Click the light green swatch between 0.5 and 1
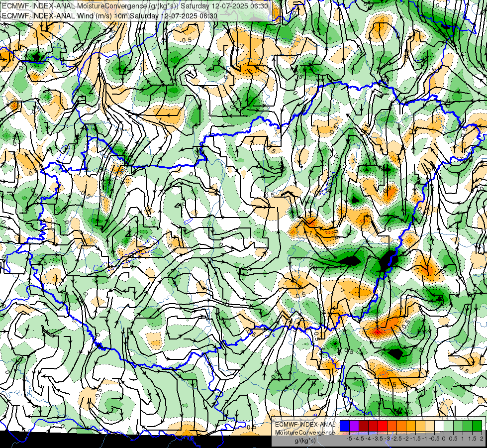Screen dimensions: 487x448 click(x=458, y=426)
